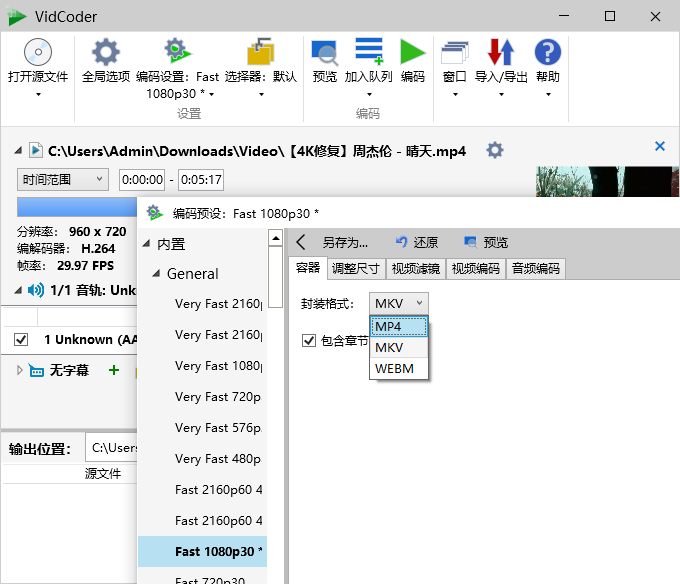Open encoding settings Fast 1080p30 icon
Image resolution: width=680 pixels, height=584 pixels.
coord(177,50)
